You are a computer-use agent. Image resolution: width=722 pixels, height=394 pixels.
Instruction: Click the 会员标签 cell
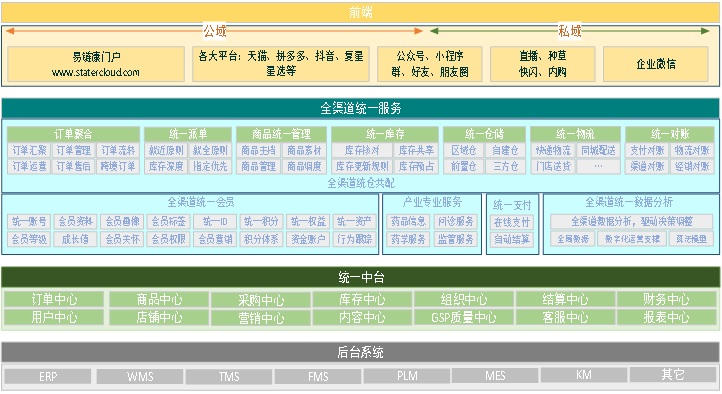click(x=169, y=221)
